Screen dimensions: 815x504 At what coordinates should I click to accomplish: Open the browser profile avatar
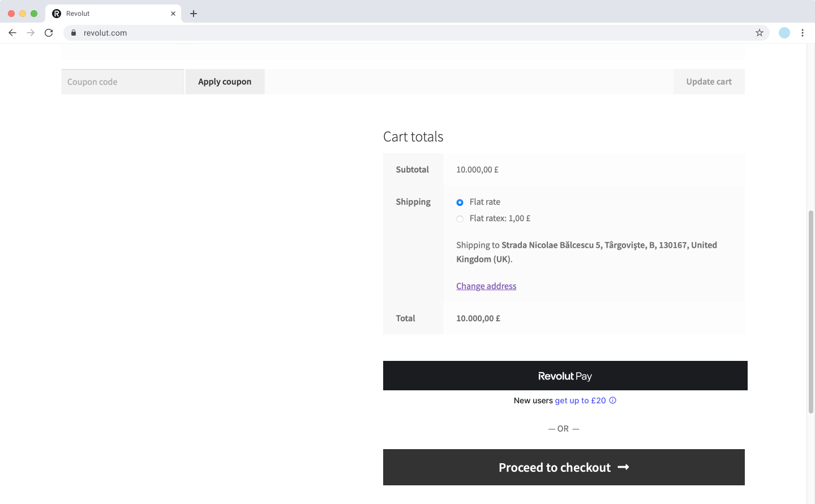784,33
